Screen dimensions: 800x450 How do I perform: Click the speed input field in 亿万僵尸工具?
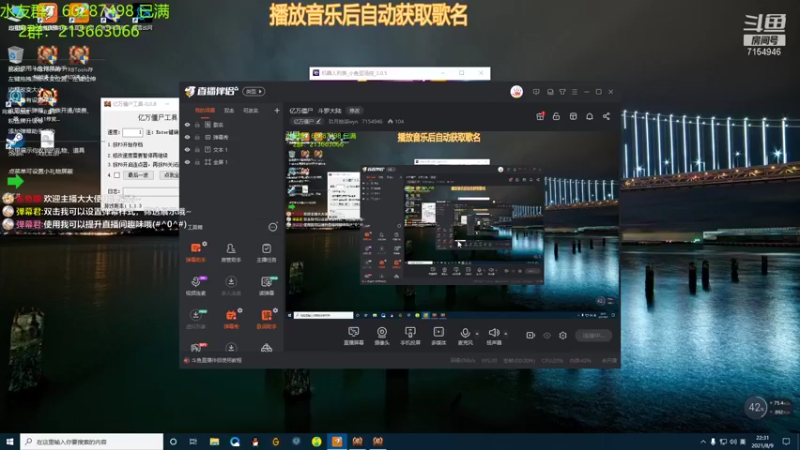[x=133, y=132]
